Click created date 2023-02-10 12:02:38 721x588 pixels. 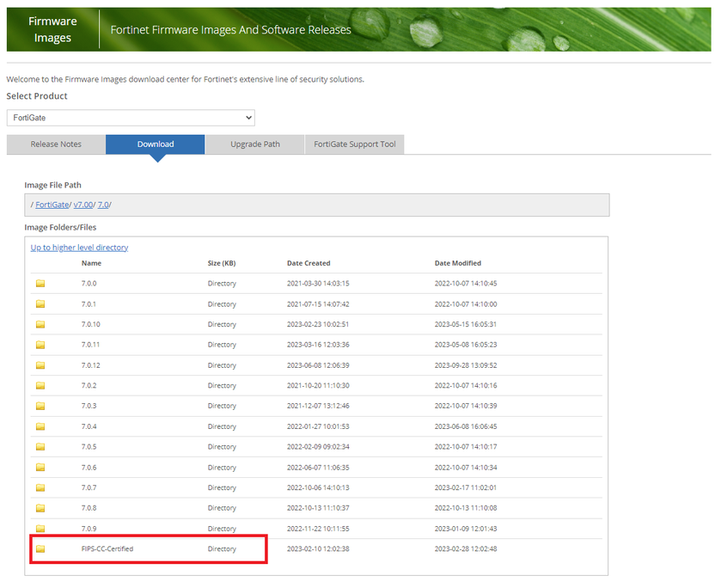coord(318,549)
